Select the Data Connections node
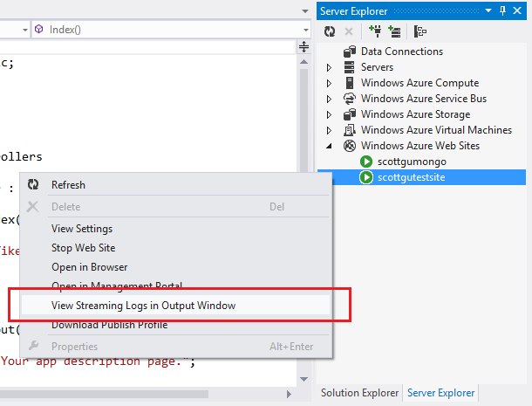 [x=402, y=52]
